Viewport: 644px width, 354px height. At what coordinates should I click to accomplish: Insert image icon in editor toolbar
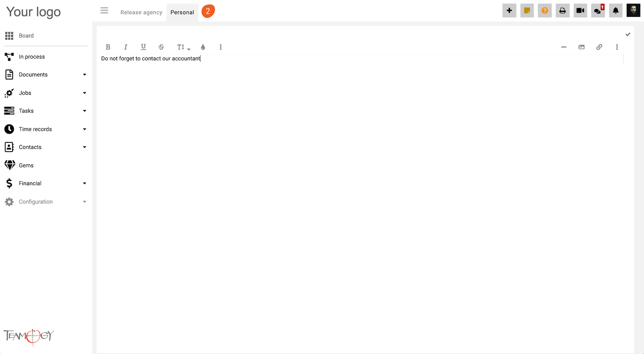point(581,47)
